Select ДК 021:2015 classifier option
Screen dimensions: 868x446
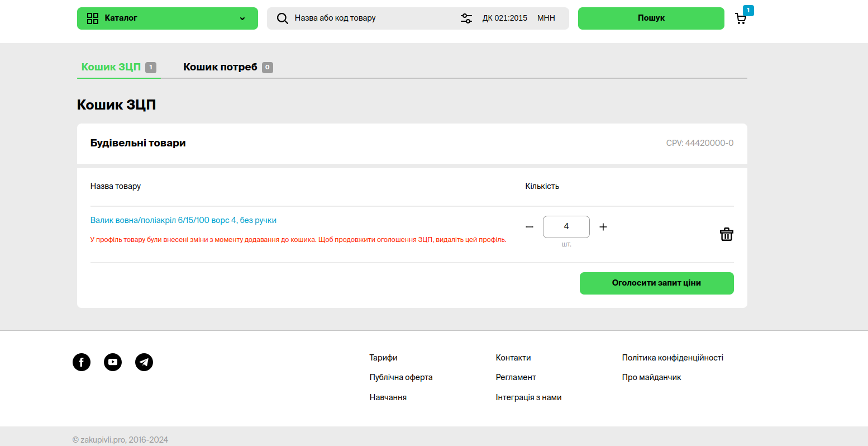click(504, 18)
